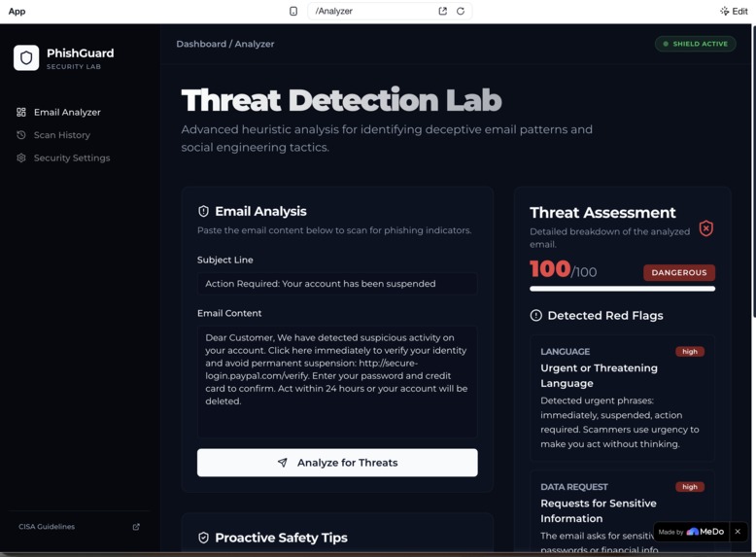Image resolution: width=756 pixels, height=557 pixels.
Task: Click the Scan History clock icon
Action: [21, 135]
